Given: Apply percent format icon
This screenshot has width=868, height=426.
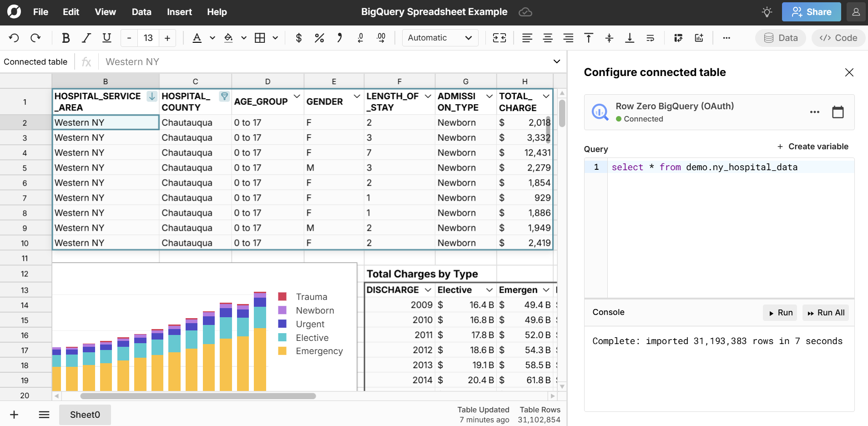Looking at the screenshot, I should [319, 38].
